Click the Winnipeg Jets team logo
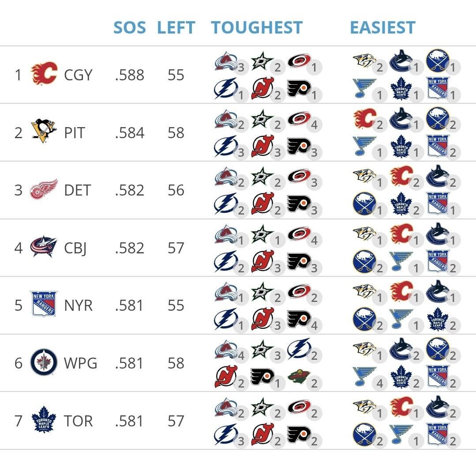 [x=44, y=363]
